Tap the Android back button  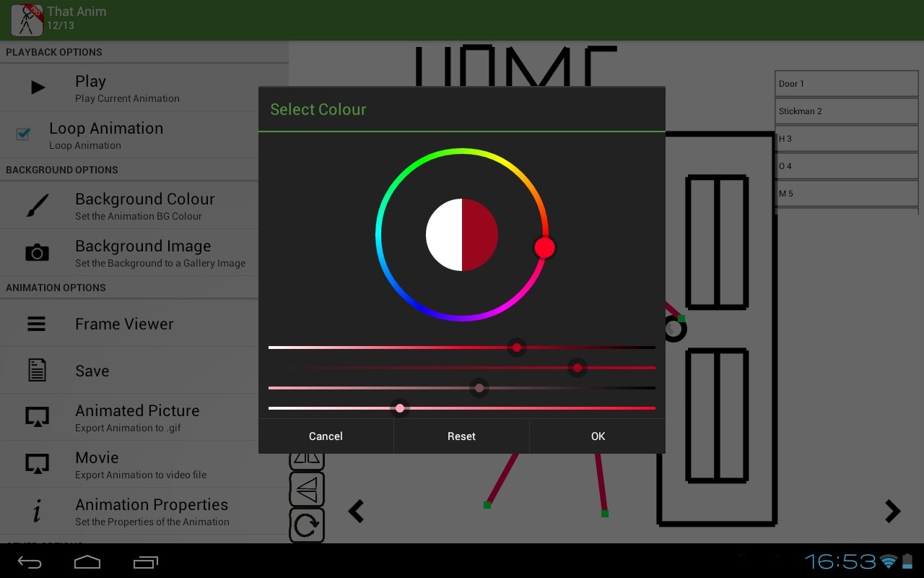click(x=30, y=561)
